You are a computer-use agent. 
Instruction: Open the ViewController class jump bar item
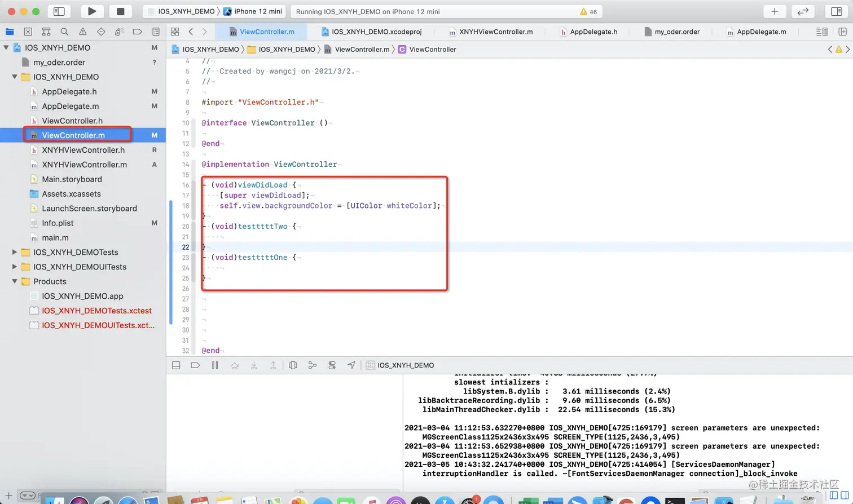coord(427,50)
